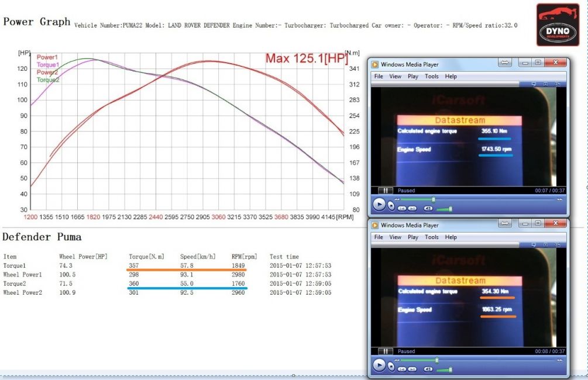
Task: Click the volume slider handle, 00:08 player
Action: pos(451,369)
